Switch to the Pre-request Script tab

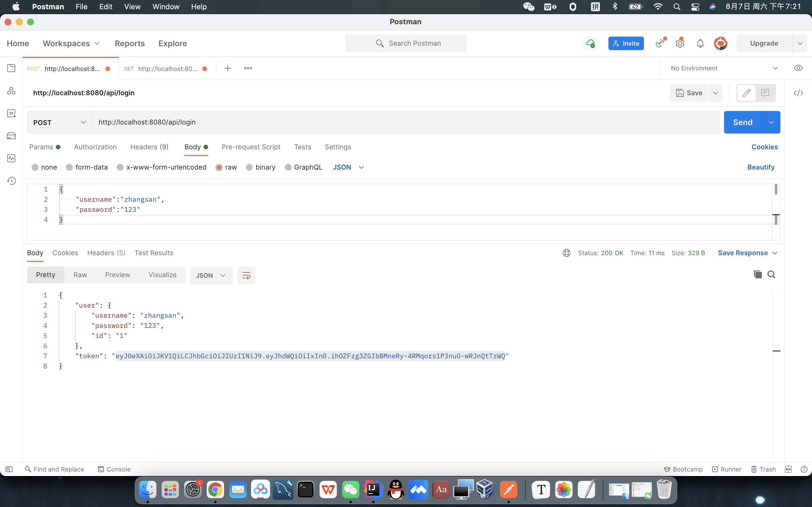click(251, 147)
